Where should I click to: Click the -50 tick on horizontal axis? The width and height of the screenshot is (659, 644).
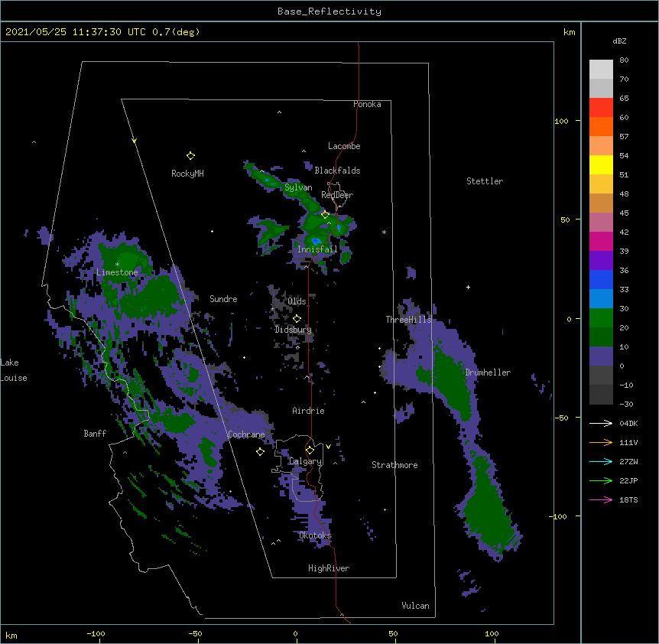(x=195, y=633)
